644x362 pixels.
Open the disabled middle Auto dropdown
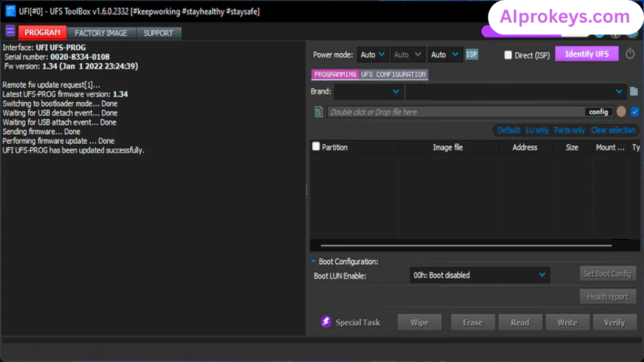click(x=408, y=55)
